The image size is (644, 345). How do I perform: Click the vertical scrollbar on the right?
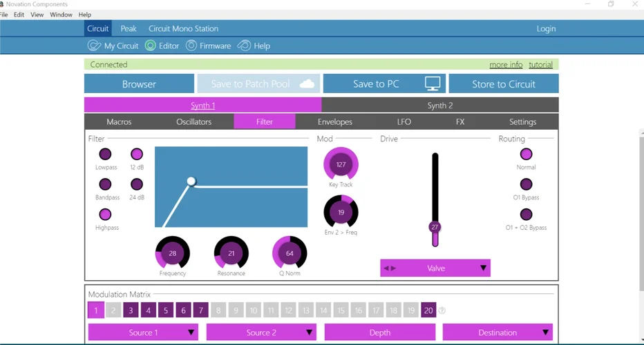tap(641, 215)
